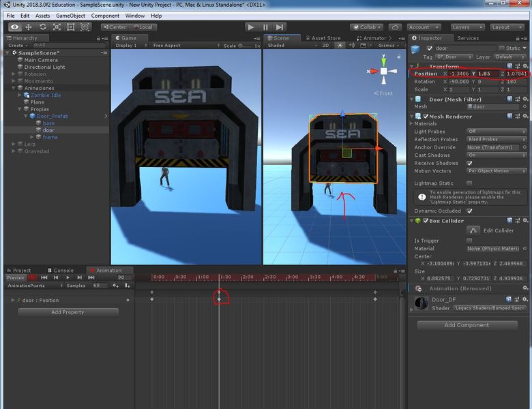
Task: Toggle 2D scene view mode
Action: (326, 46)
